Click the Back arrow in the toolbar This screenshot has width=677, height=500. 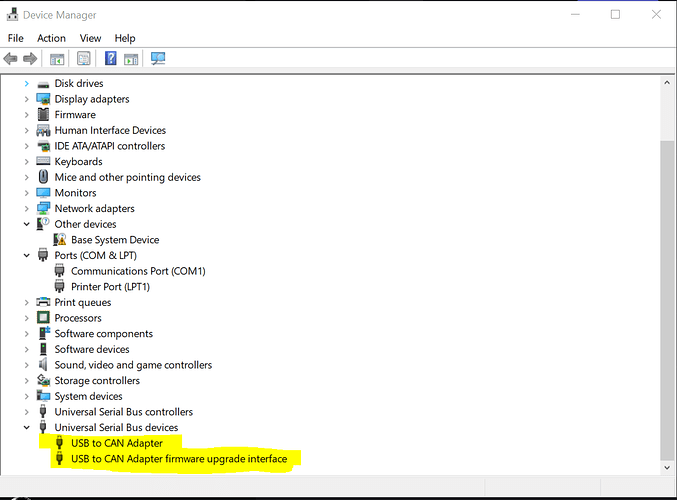(11, 58)
